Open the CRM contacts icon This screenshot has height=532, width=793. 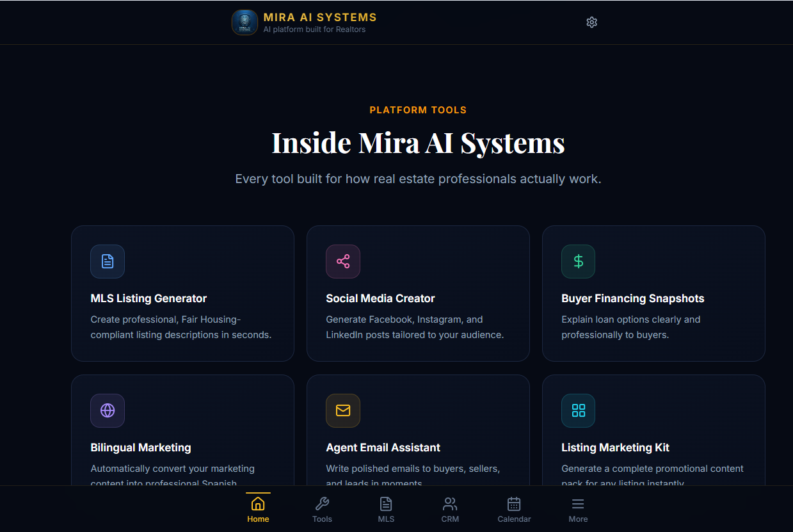[x=450, y=504]
